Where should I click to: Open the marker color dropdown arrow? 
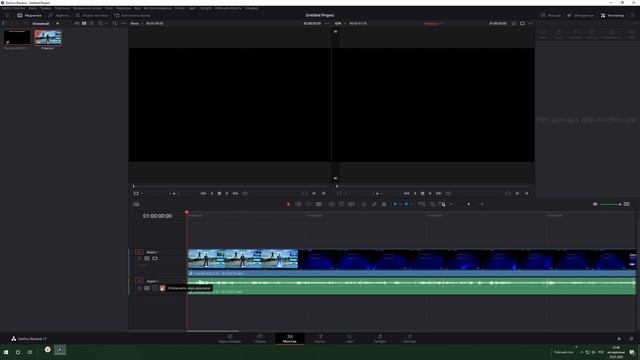tap(411, 204)
